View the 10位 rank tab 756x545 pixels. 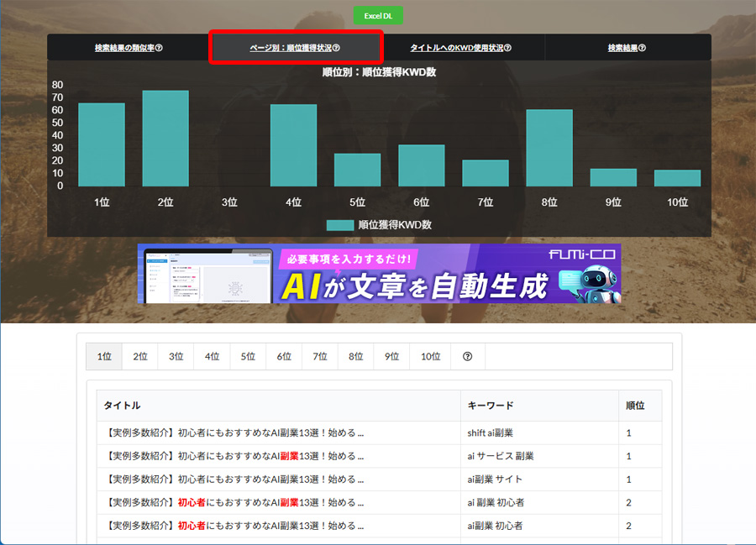430,357
